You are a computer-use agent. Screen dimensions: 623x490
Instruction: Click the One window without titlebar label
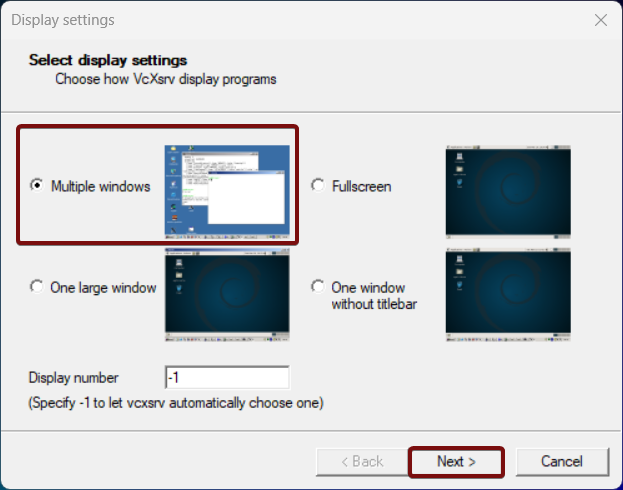374,296
